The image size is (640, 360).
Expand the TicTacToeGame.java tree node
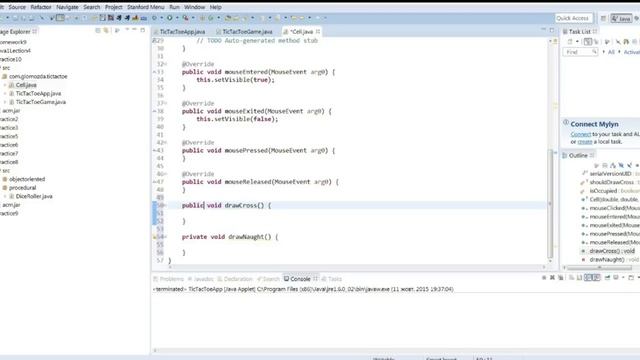pos(5,102)
